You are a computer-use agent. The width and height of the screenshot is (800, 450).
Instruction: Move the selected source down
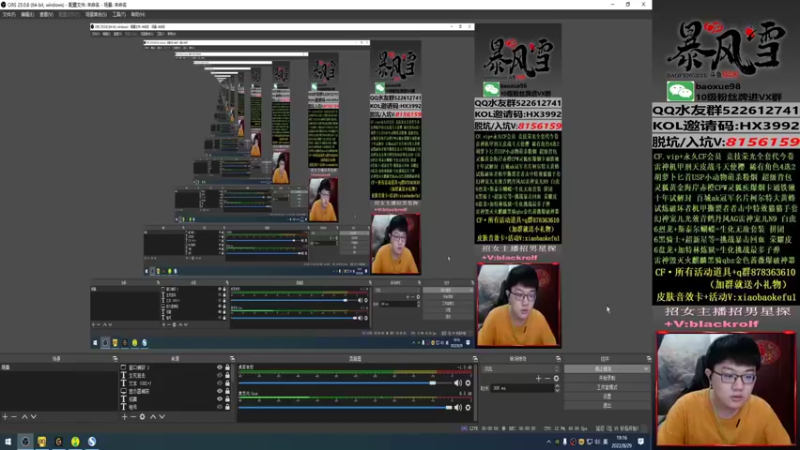162,417
